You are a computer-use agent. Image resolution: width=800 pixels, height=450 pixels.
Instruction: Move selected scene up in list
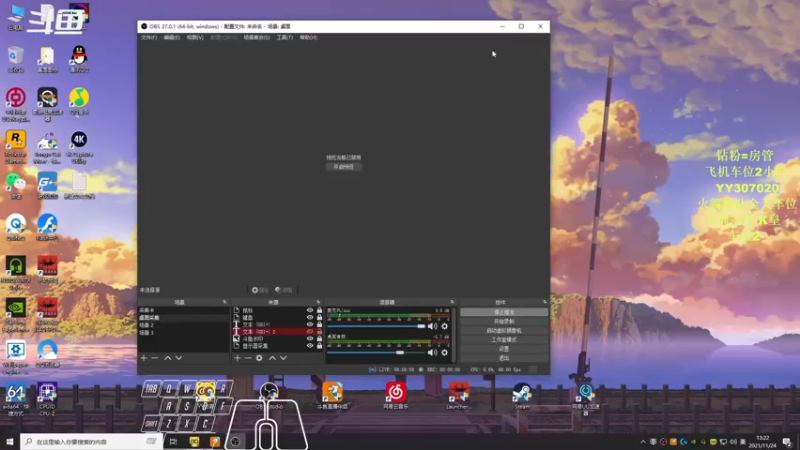[167, 358]
